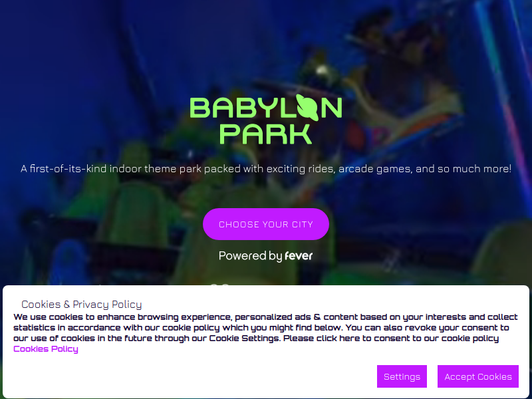The width and height of the screenshot is (532, 399).
Task: Click the 'Cookie Settings' phrase in banner text
Action: (244, 338)
